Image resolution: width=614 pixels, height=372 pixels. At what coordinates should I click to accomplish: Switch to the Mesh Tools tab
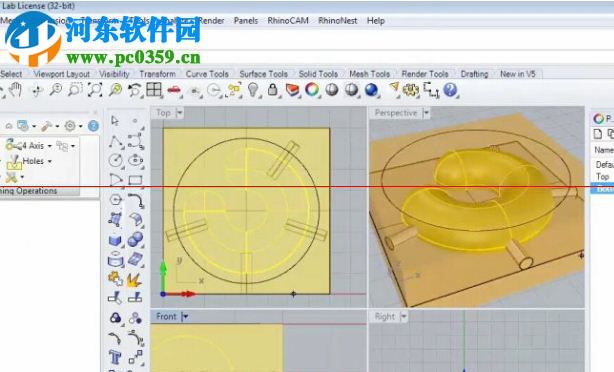[370, 74]
